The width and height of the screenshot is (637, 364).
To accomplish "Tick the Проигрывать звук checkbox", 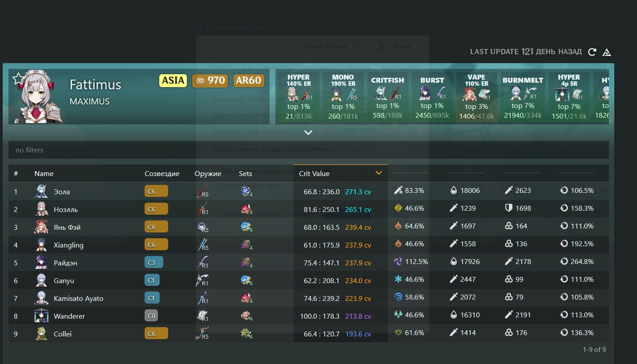I will pos(217,185).
